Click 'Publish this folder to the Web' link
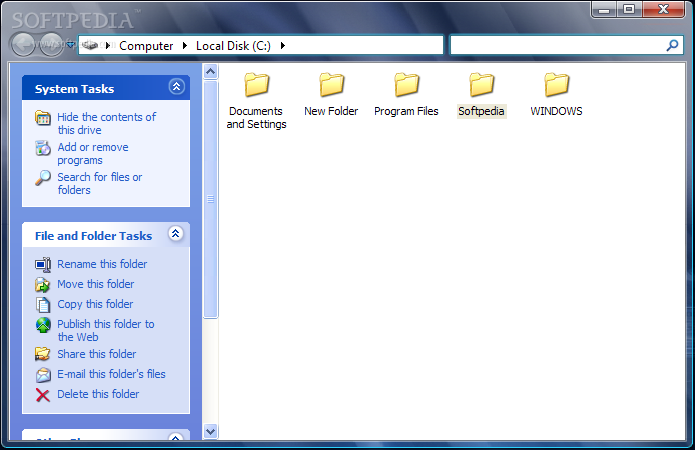Screen dimensions: 695x450 105,331
